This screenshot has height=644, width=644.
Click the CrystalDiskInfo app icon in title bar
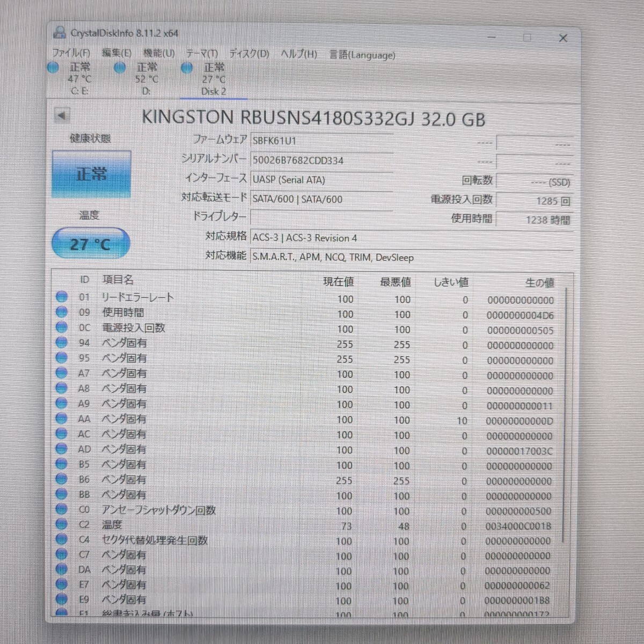point(60,33)
